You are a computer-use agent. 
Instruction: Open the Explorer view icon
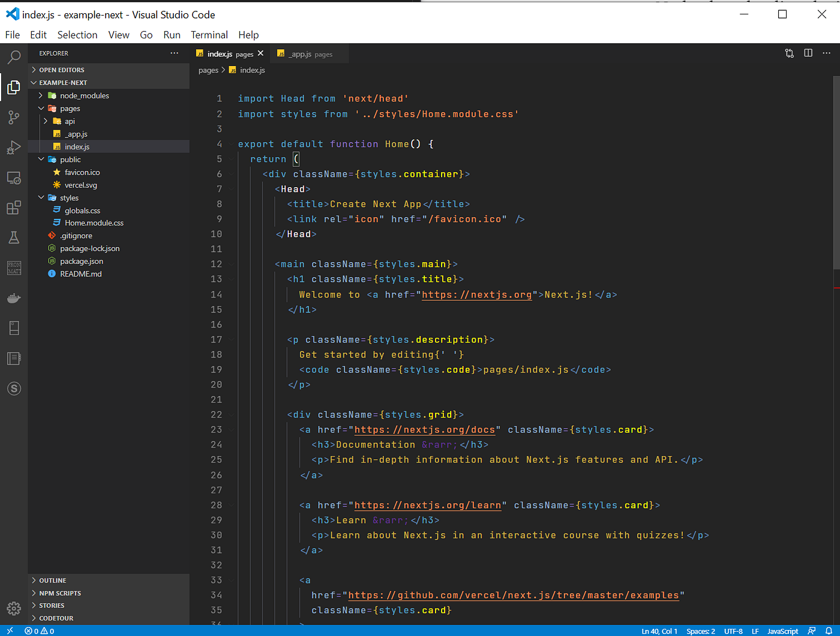pyautogui.click(x=14, y=88)
